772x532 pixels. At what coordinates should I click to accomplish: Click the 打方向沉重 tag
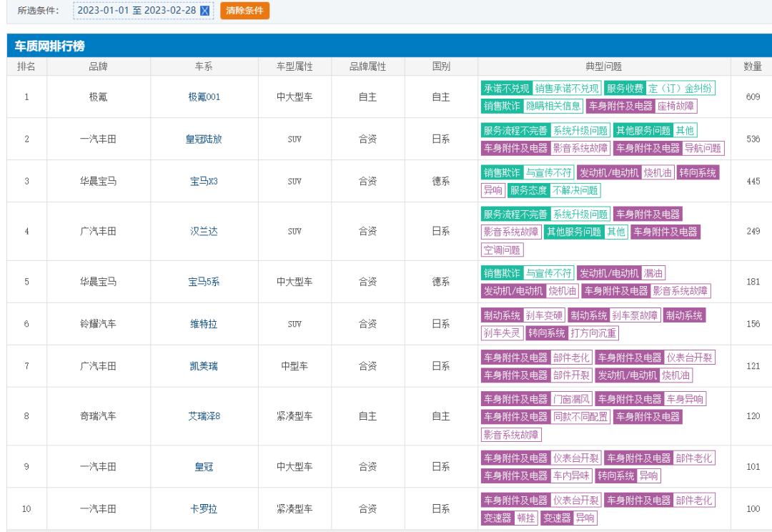[x=593, y=333]
